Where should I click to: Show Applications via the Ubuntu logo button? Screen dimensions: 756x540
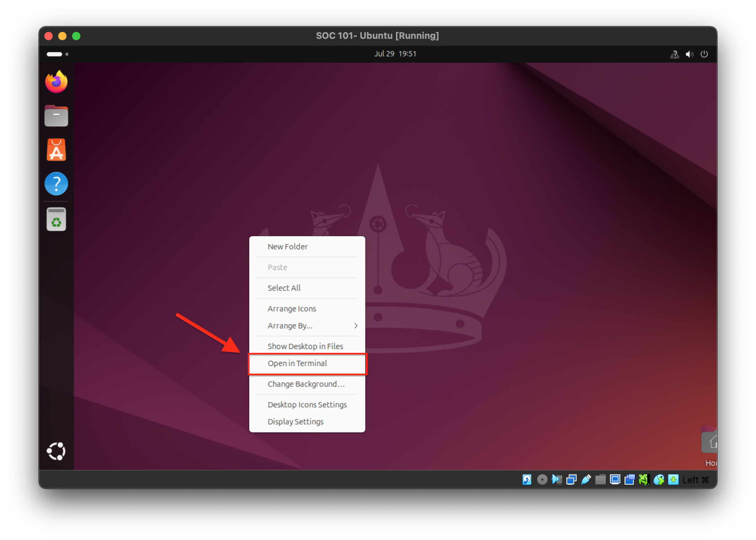pyautogui.click(x=56, y=451)
